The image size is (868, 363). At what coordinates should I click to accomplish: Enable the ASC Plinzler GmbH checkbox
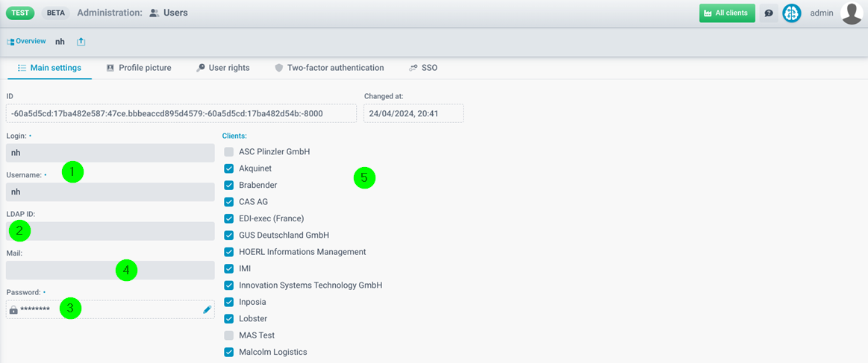[229, 152]
